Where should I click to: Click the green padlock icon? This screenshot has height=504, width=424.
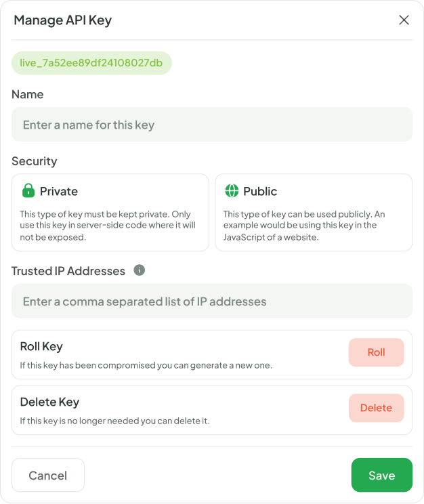coord(28,191)
